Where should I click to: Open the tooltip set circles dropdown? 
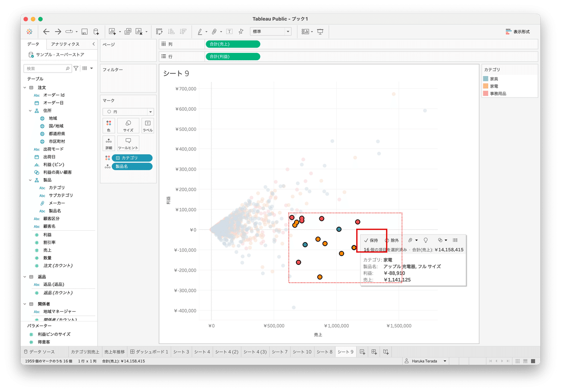pos(442,240)
